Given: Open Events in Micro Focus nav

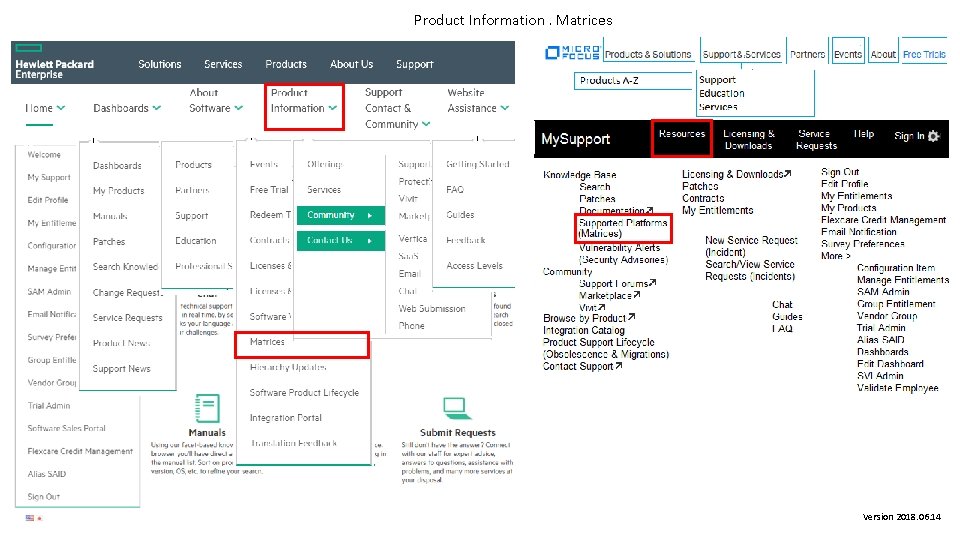Looking at the screenshot, I should (848, 54).
